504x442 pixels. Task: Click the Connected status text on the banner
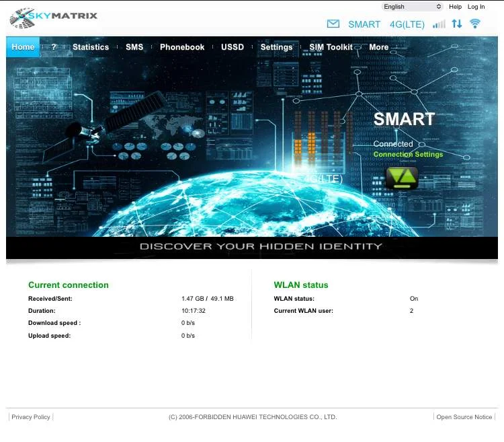click(x=393, y=144)
